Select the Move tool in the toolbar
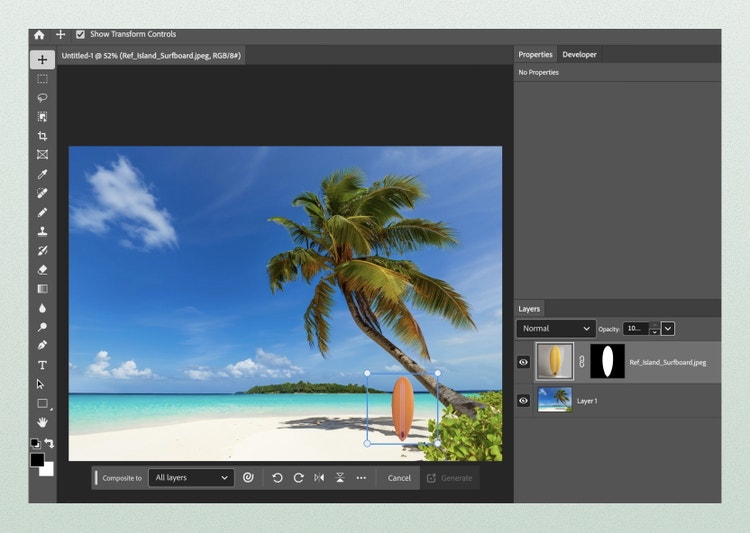750x533 pixels. point(43,59)
